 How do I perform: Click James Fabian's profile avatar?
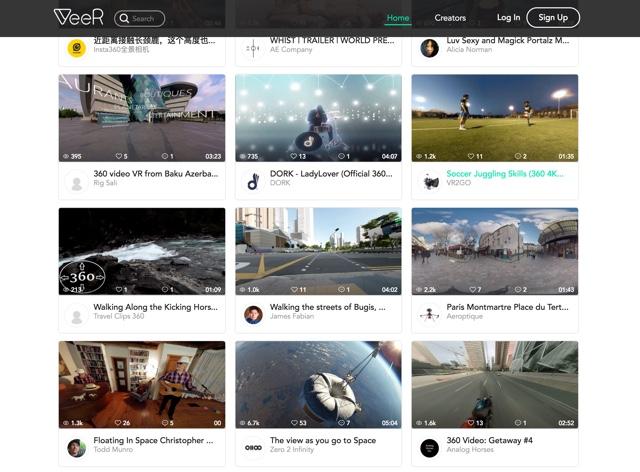[x=253, y=314]
